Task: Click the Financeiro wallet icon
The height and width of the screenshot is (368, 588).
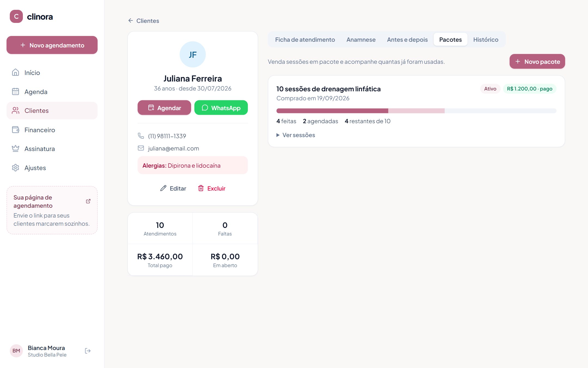Action: pos(16,130)
